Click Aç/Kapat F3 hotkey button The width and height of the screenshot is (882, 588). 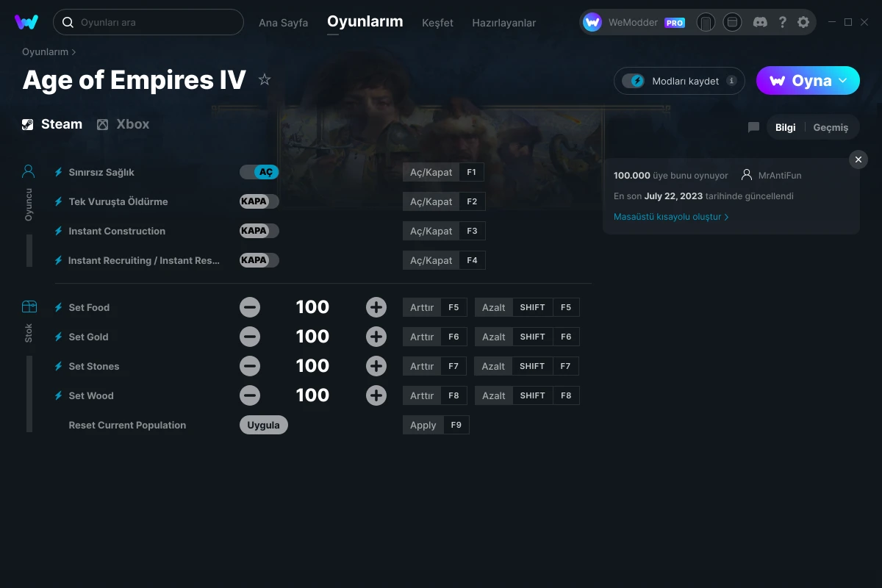444,231
